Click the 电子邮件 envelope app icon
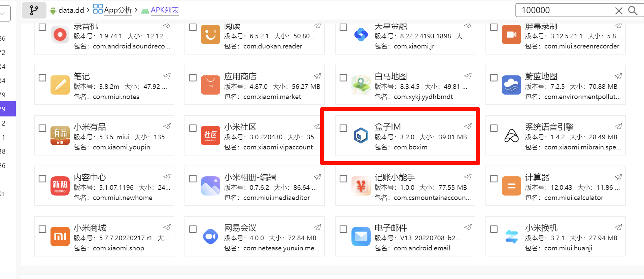This screenshot has height=279, width=644. click(x=361, y=236)
